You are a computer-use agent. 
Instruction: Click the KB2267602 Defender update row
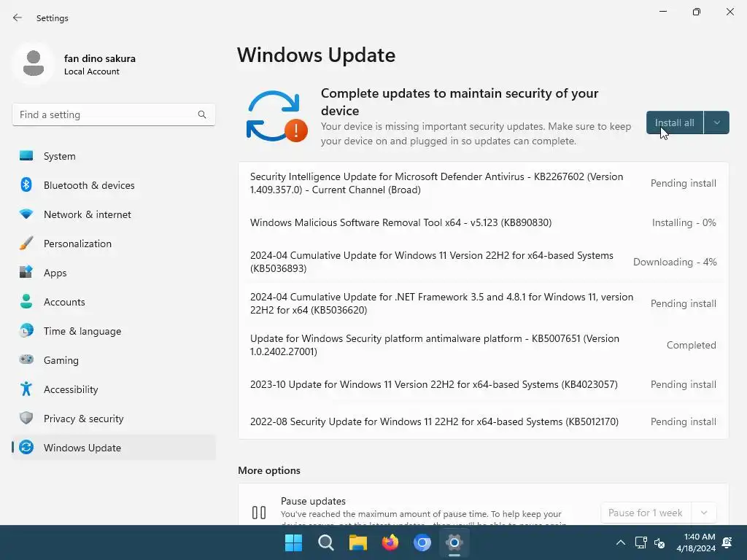pos(483,183)
